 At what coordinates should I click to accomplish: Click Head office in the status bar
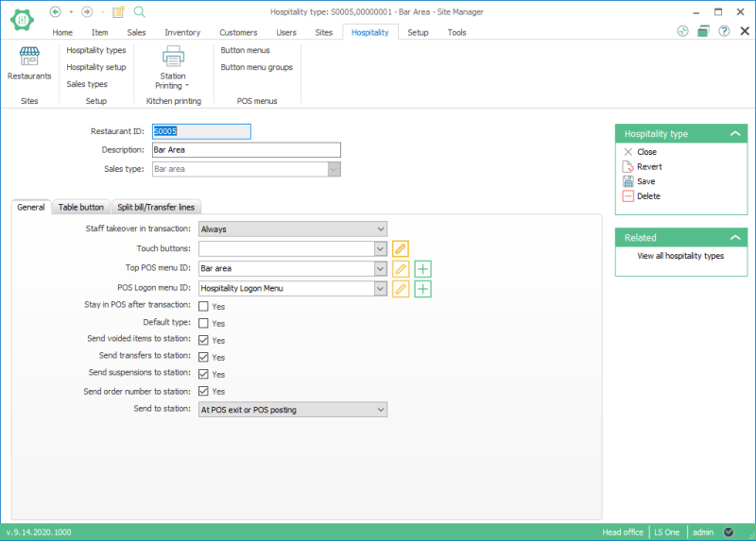(623, 533)
